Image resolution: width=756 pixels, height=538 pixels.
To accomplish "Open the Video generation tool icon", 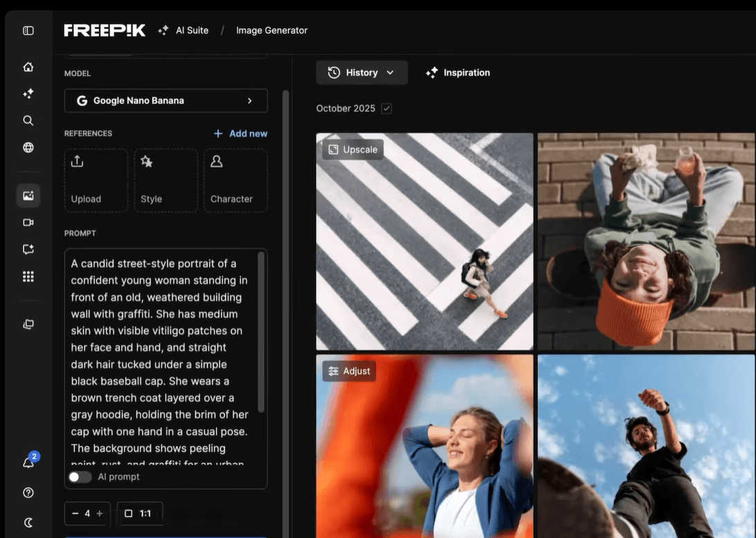I will point(26,221).
